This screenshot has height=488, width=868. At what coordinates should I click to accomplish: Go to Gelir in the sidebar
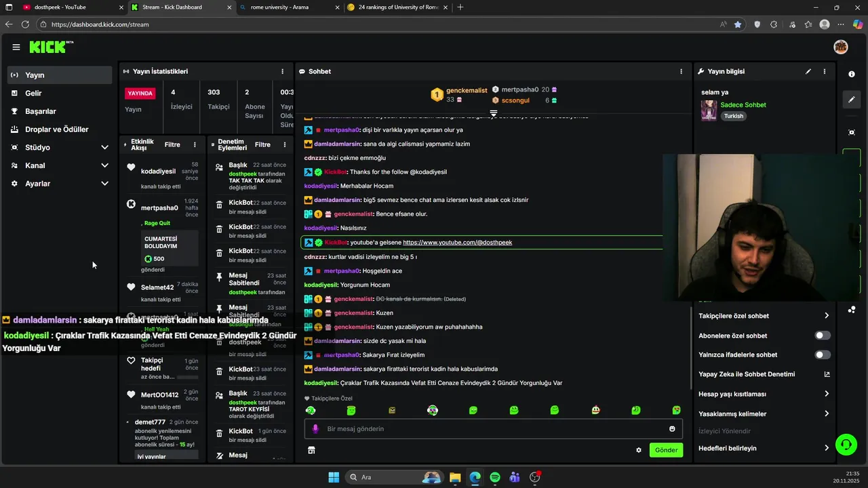pyautogui.click(x=60, y=93)
